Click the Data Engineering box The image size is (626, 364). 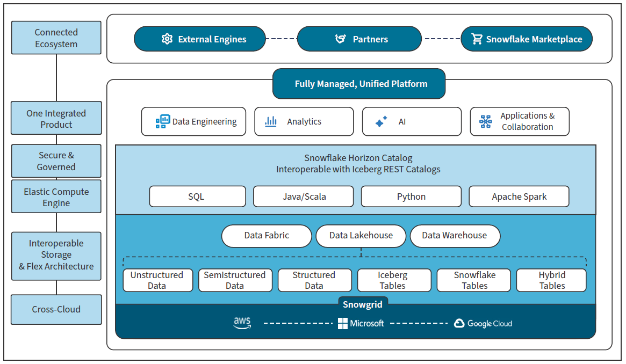[x=193, y=121]
